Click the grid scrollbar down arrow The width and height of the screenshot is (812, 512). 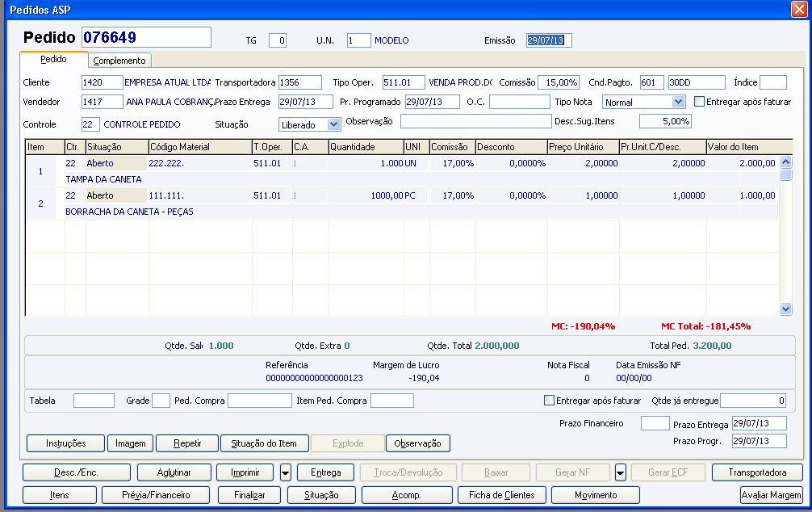[785, 308]
